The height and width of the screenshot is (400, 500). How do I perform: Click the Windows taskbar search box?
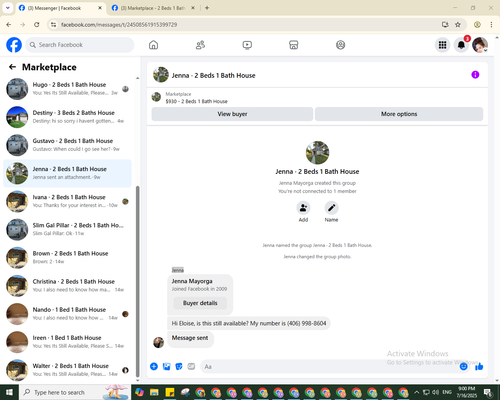tap(75, 392)
